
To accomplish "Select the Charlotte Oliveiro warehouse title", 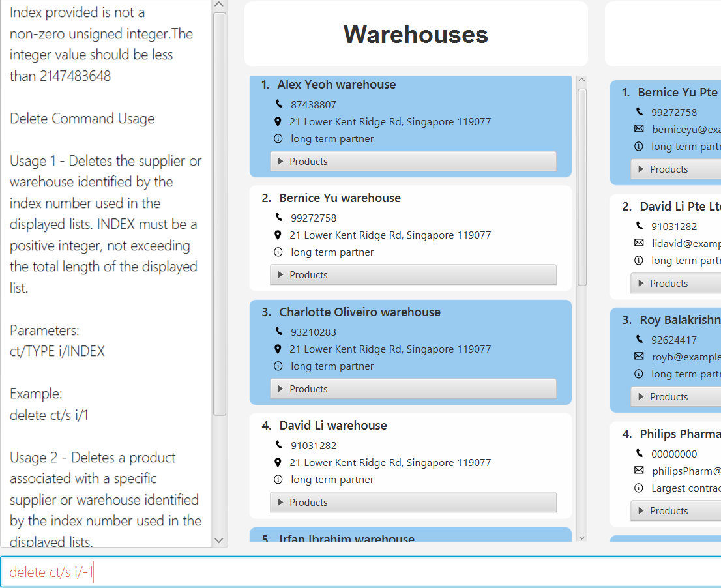I will (360, 312).
